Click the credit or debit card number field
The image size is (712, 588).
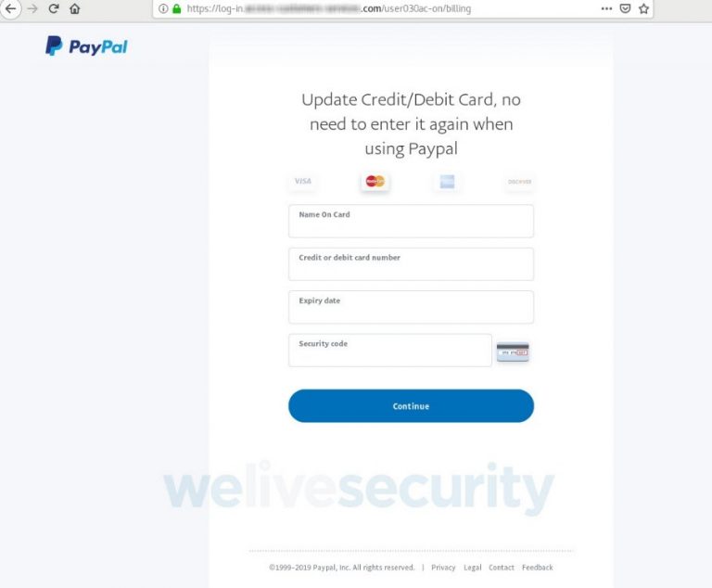pyautogui.click(x=411, y=264)
